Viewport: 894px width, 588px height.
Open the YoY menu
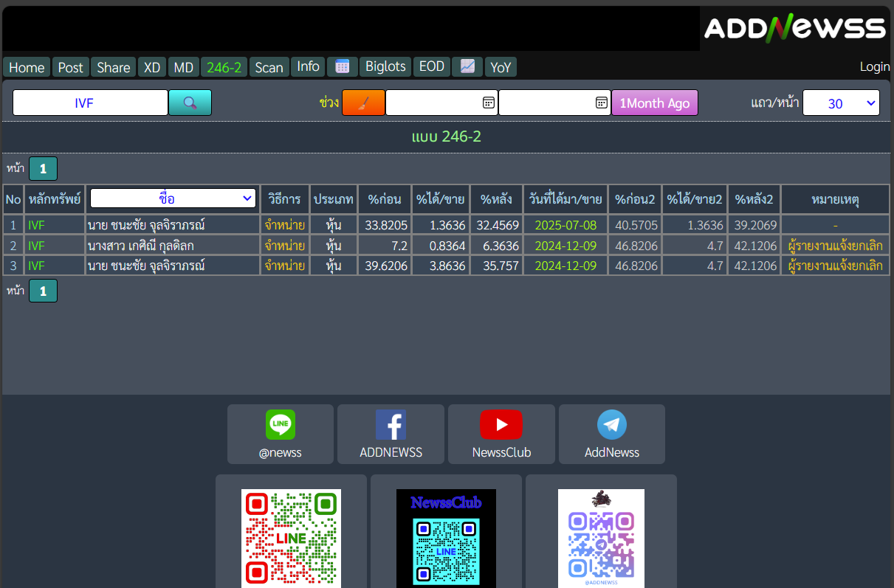coord(501,67)
